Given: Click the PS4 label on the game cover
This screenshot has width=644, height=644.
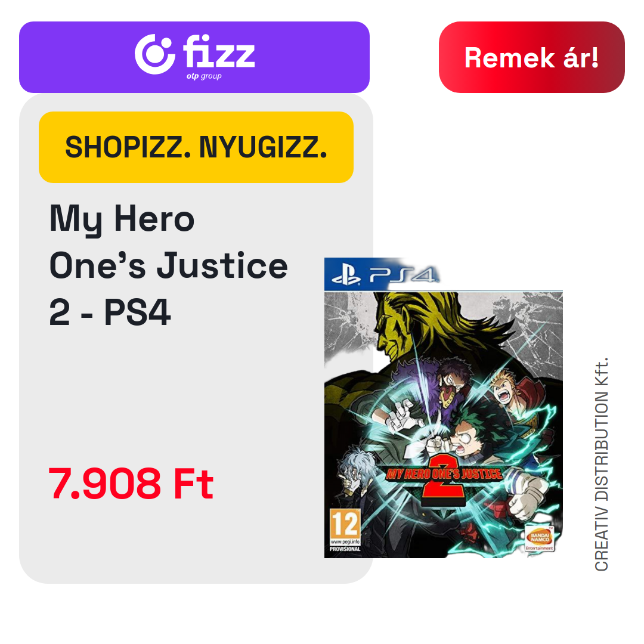Looking at the screenshot, I should (403, 275).
